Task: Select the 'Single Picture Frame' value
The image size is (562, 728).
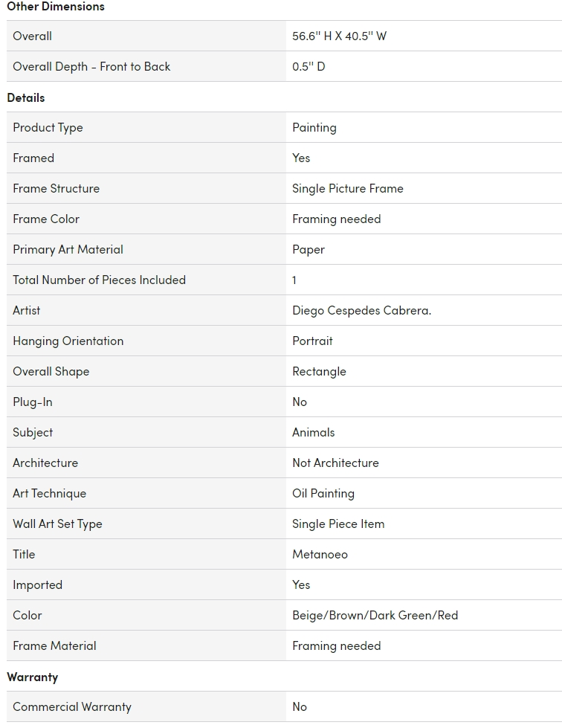Action: 347,188
